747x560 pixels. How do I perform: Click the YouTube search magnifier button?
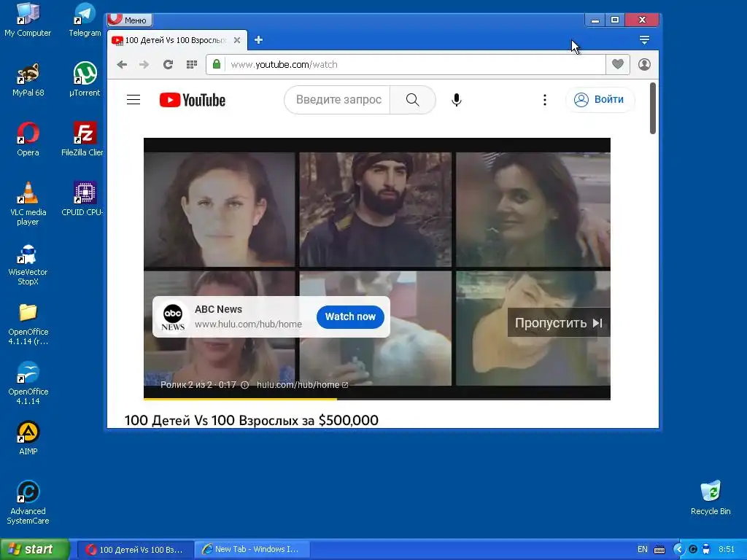[413, 99]
